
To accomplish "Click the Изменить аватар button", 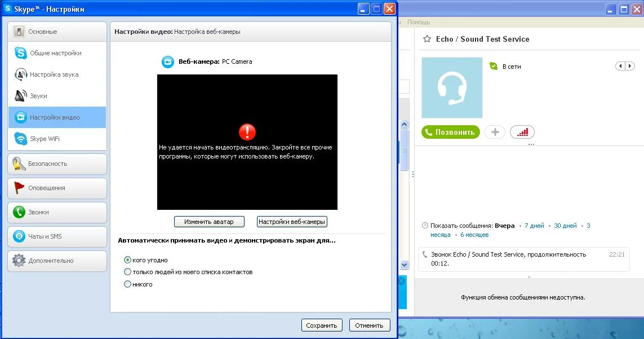I will 209,222.
